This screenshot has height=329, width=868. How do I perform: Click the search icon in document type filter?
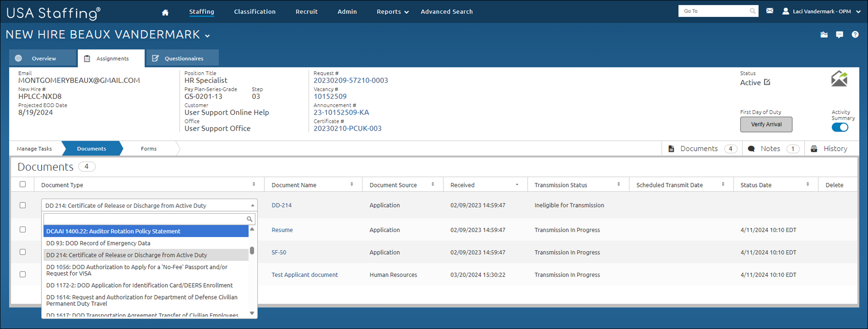(249, 219)
